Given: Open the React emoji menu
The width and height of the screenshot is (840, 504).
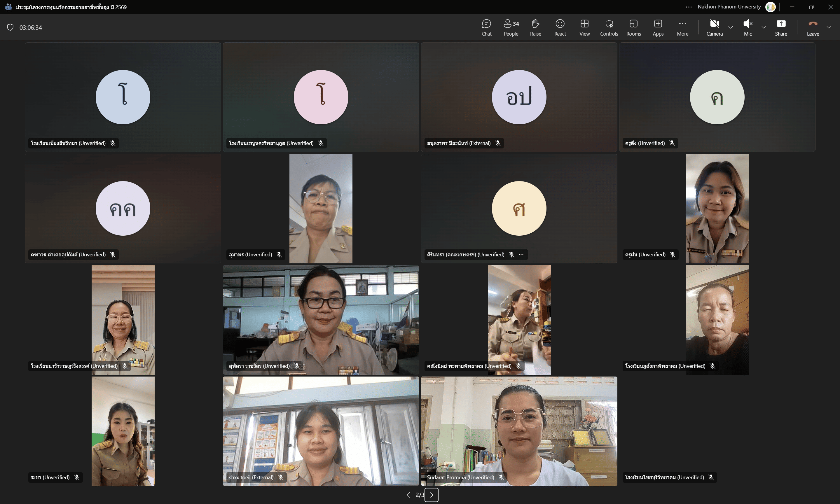Looking at the screenshot, I should click(560, 27).
